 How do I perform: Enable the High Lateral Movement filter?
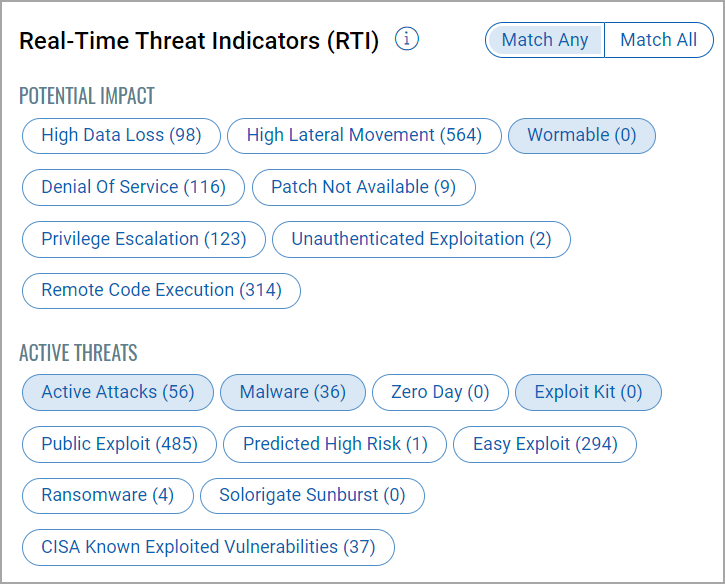pos(364,135)
